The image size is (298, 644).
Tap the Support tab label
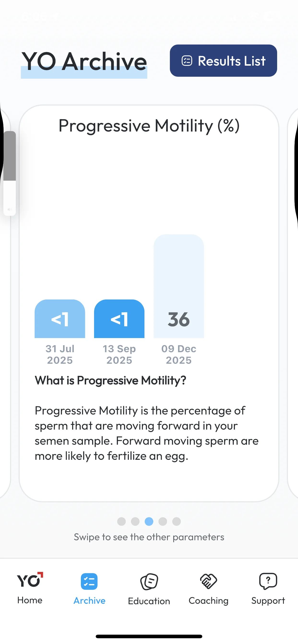pos(268,601)
